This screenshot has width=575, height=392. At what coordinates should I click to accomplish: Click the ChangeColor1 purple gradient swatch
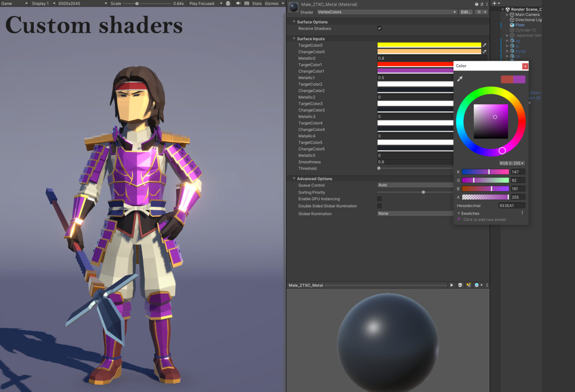pyautogui.click(x=415, y=71)
